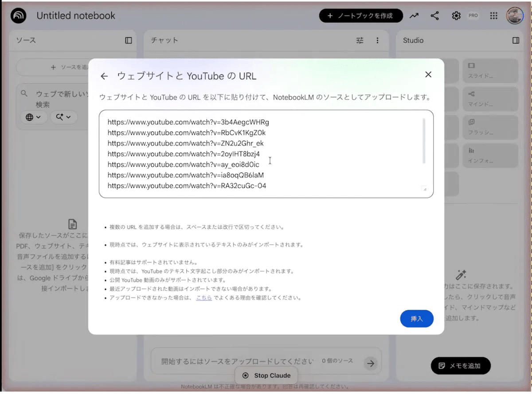Open the Google apps grid icon
The height and width of the screenshot is (394, 532).
coord(493,16)
